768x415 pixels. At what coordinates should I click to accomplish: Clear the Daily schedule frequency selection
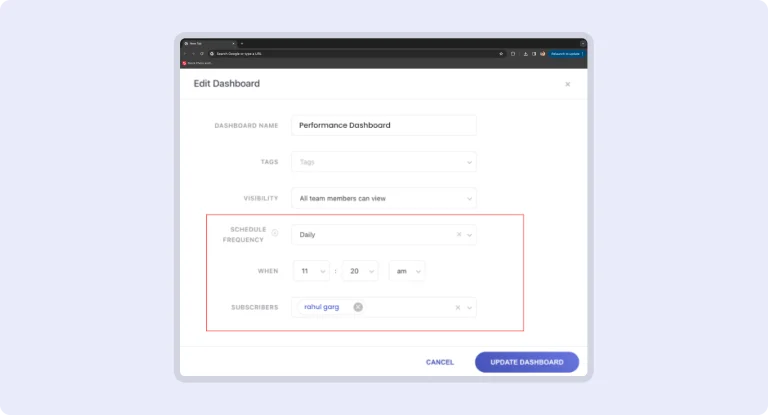coord(459,235)
